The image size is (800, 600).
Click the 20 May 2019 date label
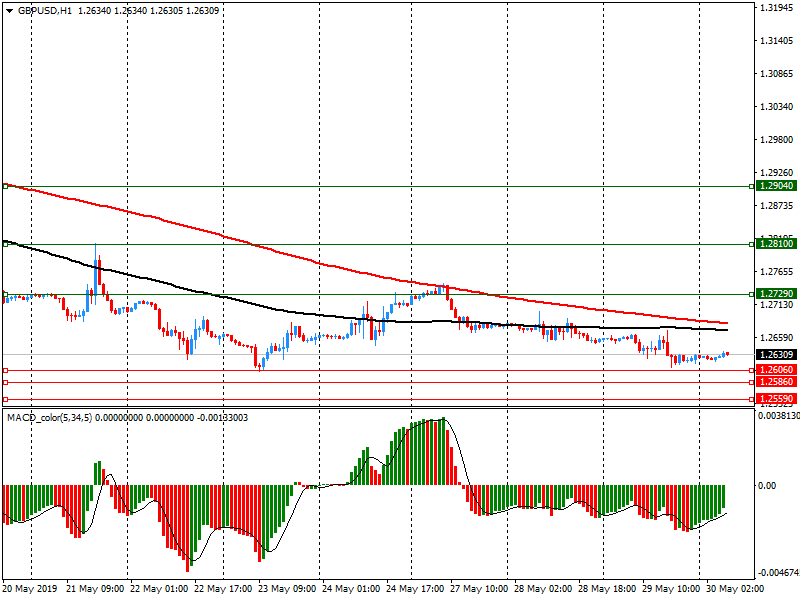pos(29,590)
